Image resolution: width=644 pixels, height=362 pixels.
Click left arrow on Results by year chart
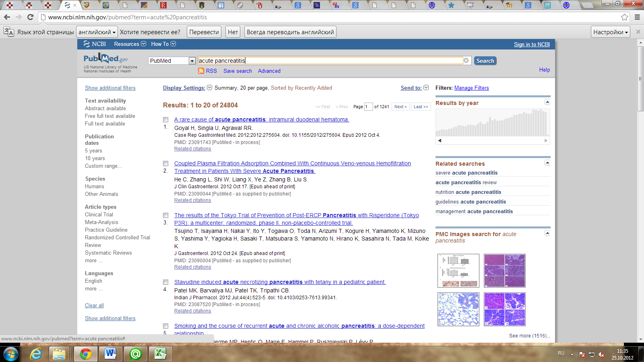(440, 140)
